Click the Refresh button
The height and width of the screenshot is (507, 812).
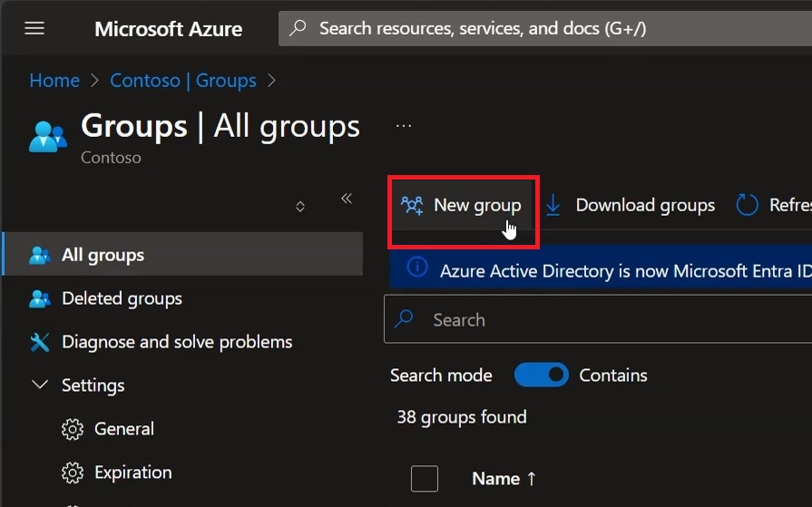point(773,206)
